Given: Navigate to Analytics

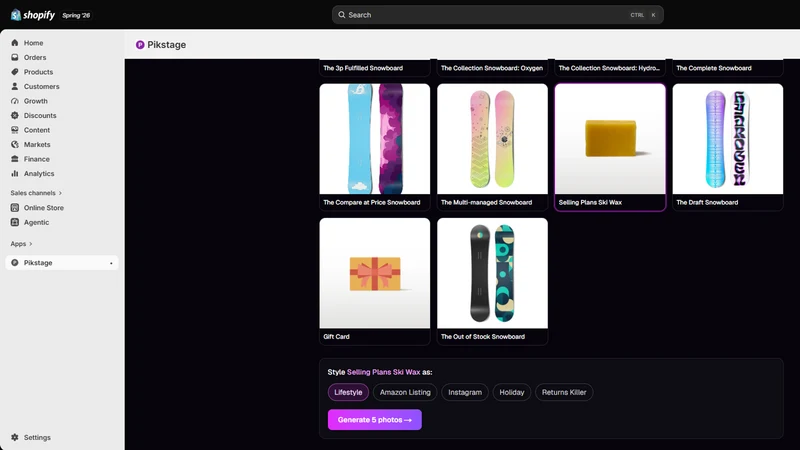Looking at the screenshot, I should point(39,173).
